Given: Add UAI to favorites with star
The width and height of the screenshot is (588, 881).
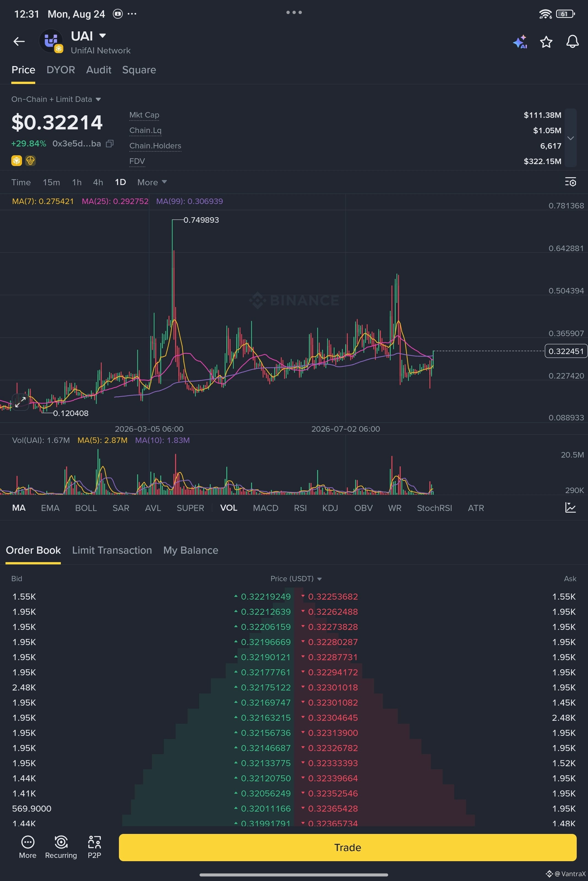Looking at the screenshot, I should (546, 42).
